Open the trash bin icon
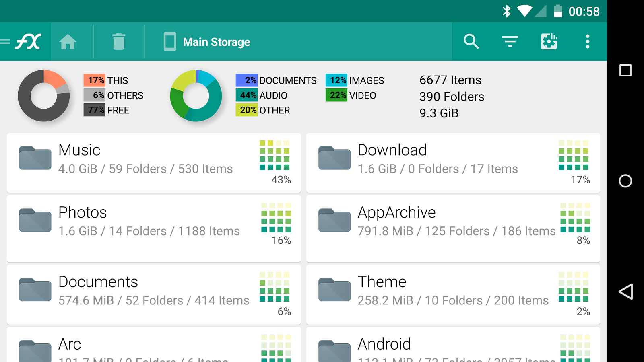 [119, 42]
